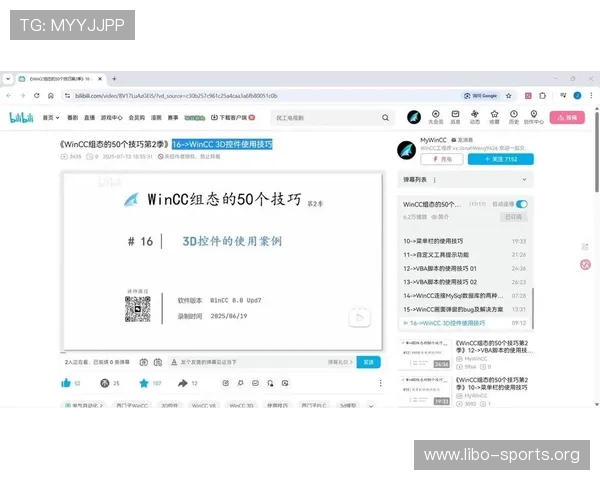Image resolution: width=600 pixels, height=480 pixels.
Task: Expand the 弹幕列表 danmaku list chevron
Action: point(524,179)
